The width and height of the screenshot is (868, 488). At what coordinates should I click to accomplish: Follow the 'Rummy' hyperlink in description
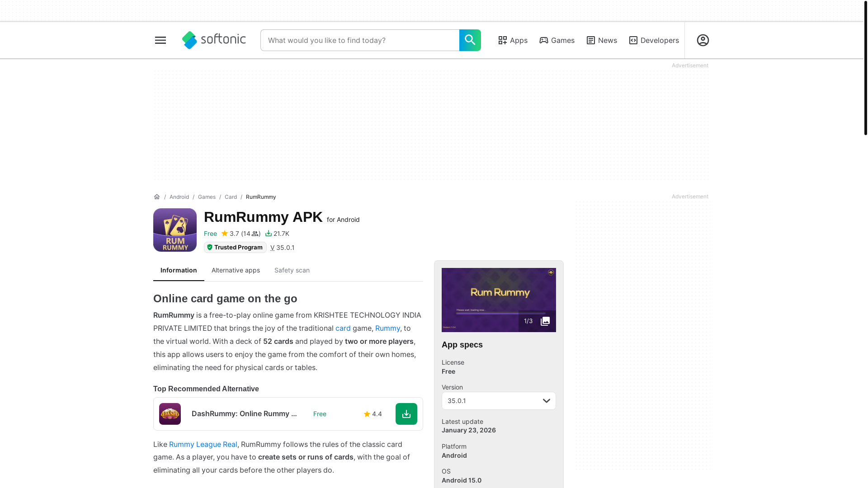[387, 328]
